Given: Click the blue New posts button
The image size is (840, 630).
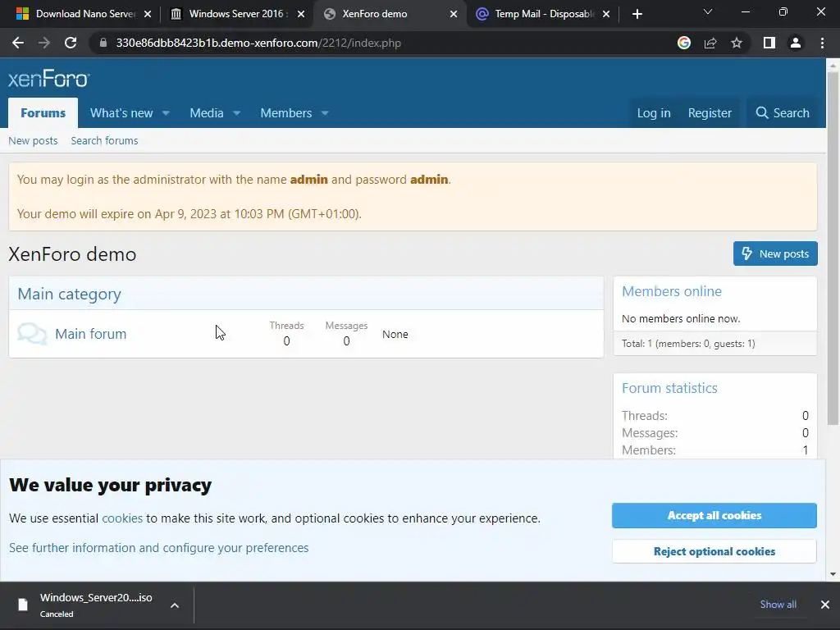Looking at the screenshot, I should (x=775, y=253).
